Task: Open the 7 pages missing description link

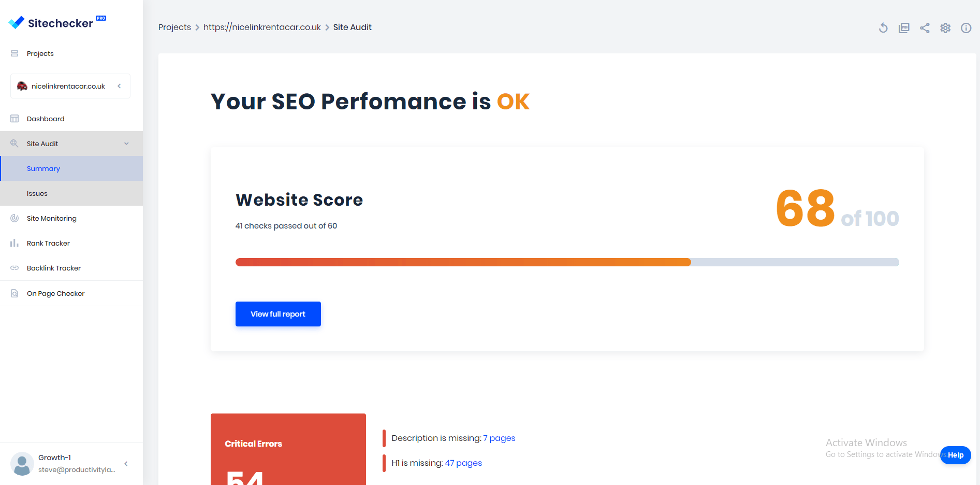Action: coord(499,438)
